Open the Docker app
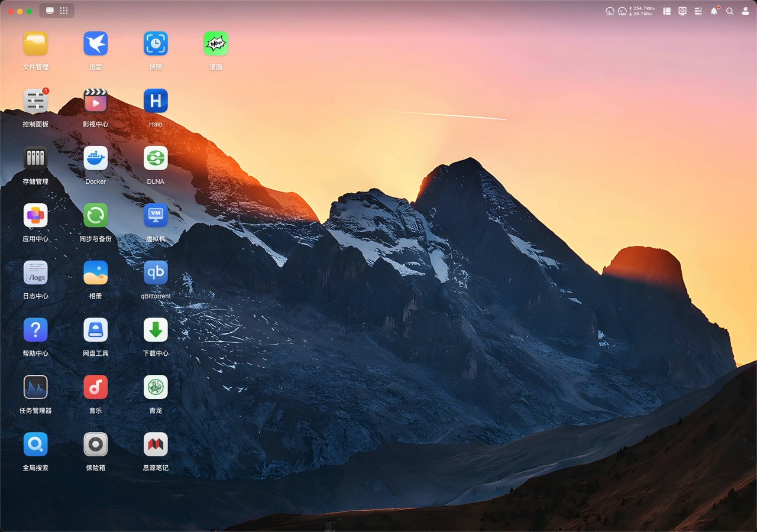Image resolution: width=757 pixels, height=532 pixels. click(x=95, y=158)
